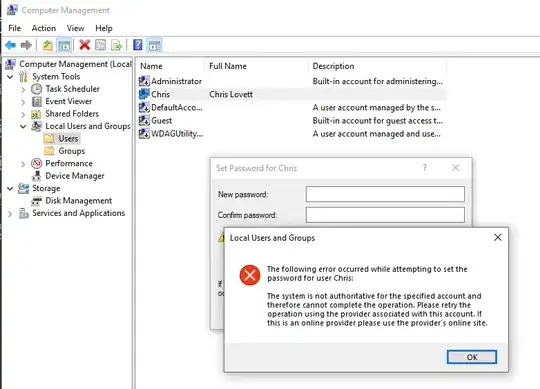Click the New password input field
The height and width of the screenshot is (389, 540).
click(x=385, y=194)
